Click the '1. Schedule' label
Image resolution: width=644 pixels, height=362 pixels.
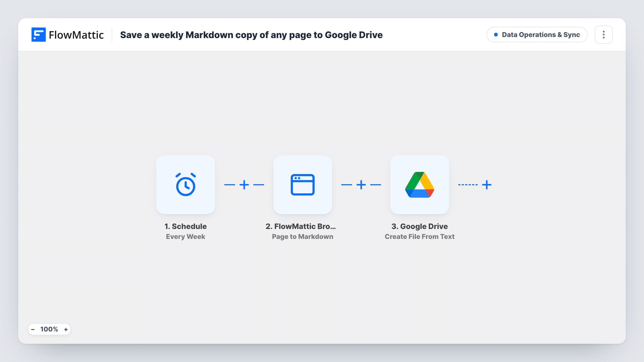(186, 226)
